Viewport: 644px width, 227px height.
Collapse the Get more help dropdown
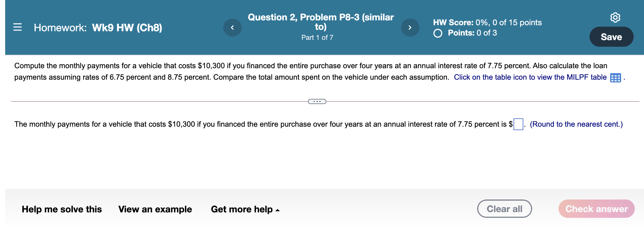[246, 209]
